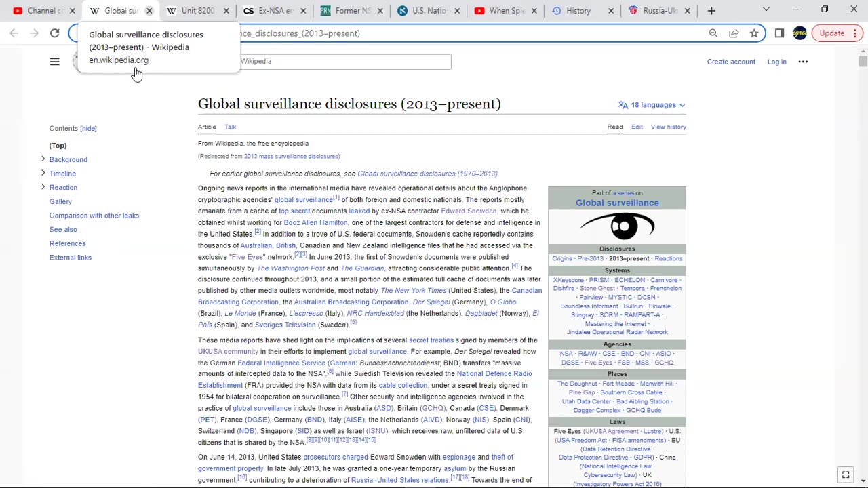Viewport: 868px width, 488px height.
Task: Select the Read view tab
Action: pos(615,127)
